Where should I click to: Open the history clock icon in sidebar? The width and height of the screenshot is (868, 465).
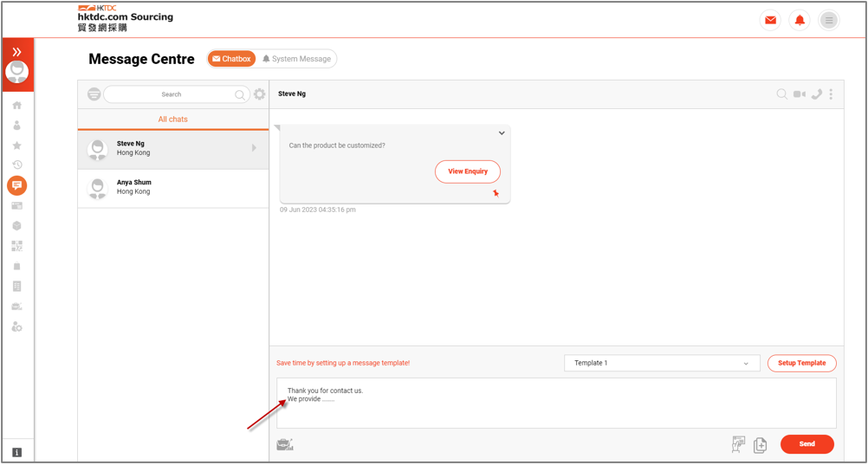click(17, 165)
